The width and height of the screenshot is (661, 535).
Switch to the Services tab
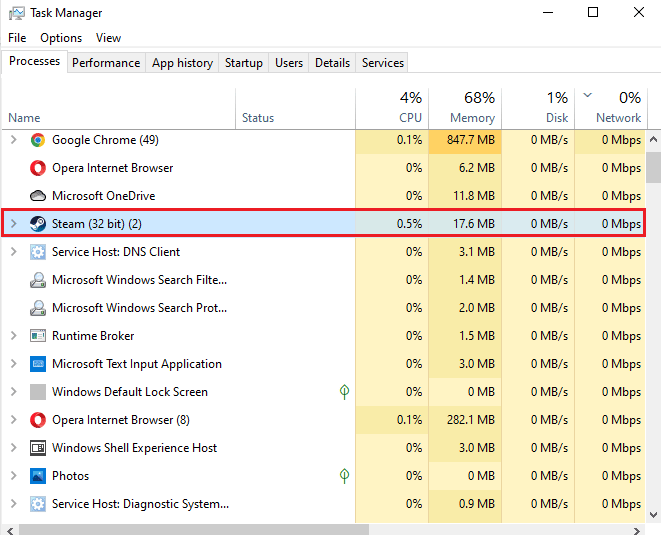point(383,63)
